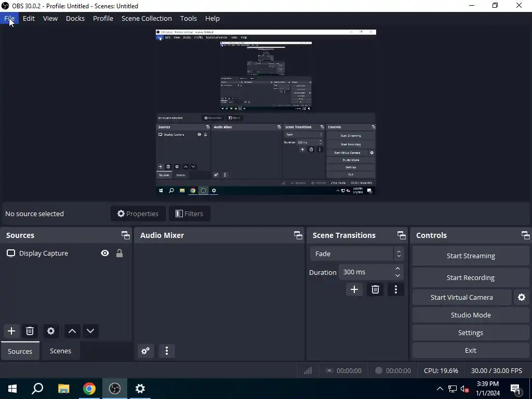
Task: Open the File menu
Action: tap(9, 18)
